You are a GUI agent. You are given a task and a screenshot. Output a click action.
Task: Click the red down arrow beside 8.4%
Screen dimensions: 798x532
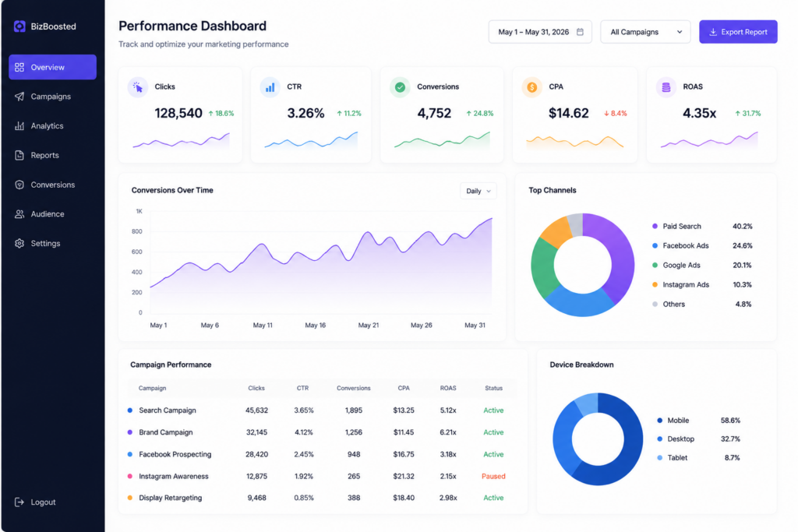(606, 114)
